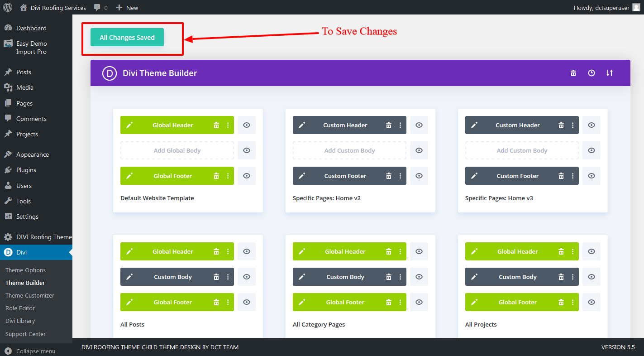Screen dimensions: 644x356
Task: Hide Custom Header on Home v2 template
Action: click(x=419, y=125)
